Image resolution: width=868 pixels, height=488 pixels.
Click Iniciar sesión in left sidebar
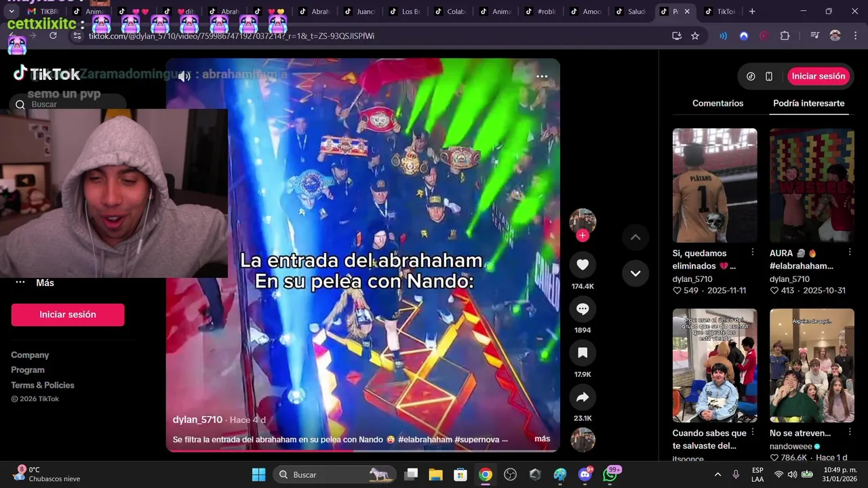tap(68, 314)
